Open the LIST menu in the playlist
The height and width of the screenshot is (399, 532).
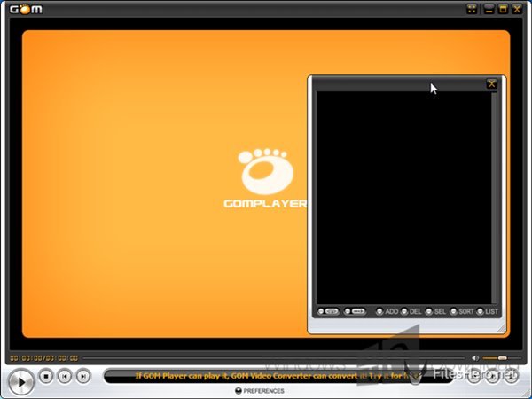tap(488, 311)
